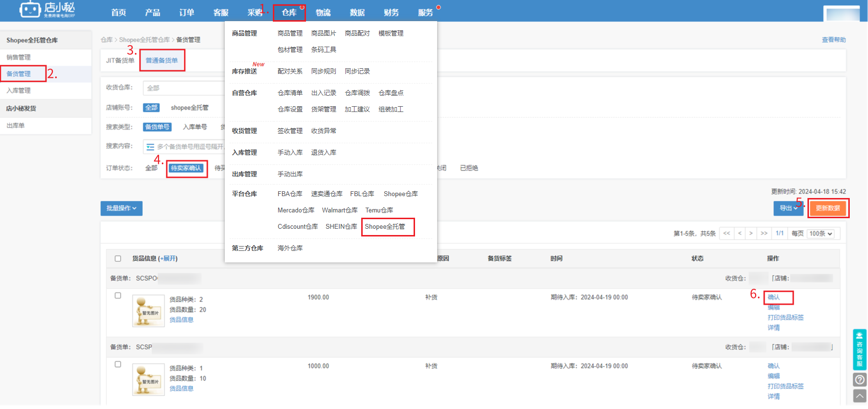Open the 客服 top menu

click(x=221, y=12)
